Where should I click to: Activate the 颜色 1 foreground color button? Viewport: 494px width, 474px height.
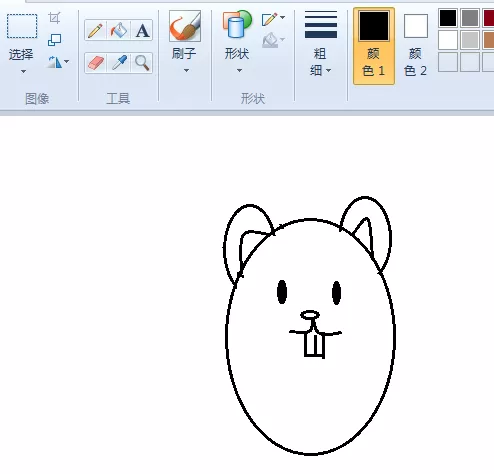point(374,46)
